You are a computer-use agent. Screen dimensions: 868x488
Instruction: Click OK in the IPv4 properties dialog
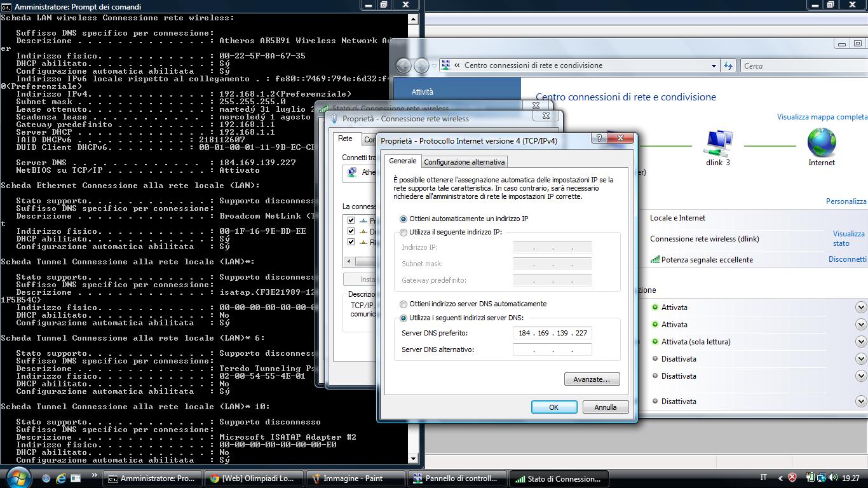[554, 407]
